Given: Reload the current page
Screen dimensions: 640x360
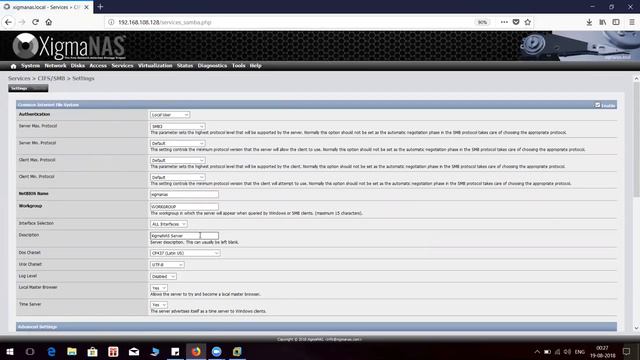Looking at the screenshot, I should coord(36,22).
